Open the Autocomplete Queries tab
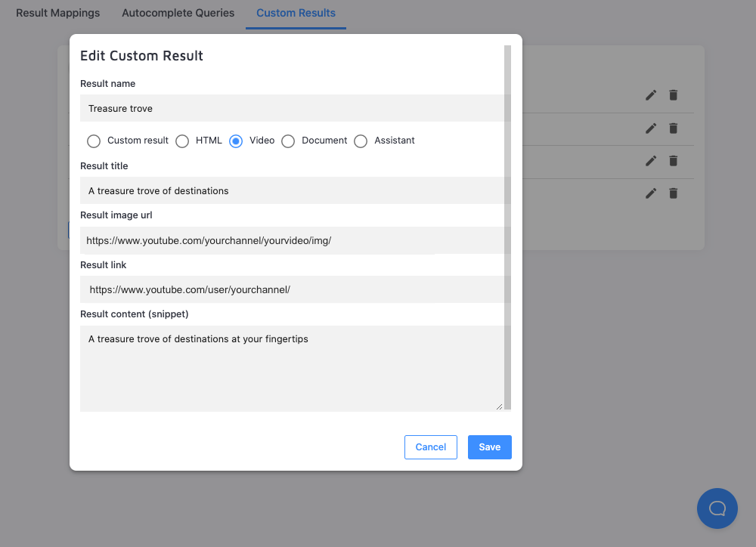The width and height of the screenshot is (756, 547). pos(178,13)
